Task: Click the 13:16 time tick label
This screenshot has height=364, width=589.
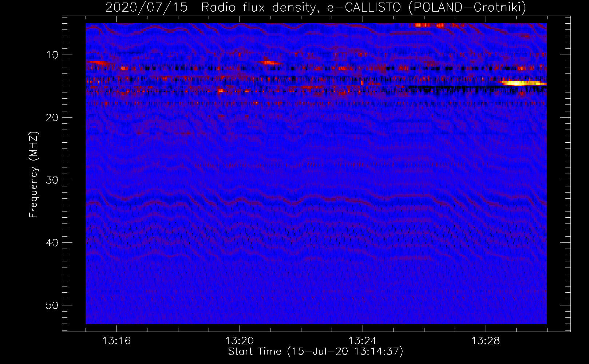Action: [x=116, y=341]
